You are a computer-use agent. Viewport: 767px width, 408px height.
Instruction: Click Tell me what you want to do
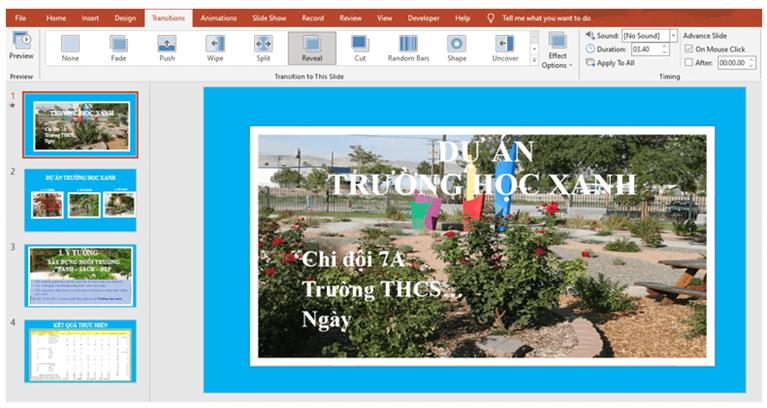coord(546,18)
